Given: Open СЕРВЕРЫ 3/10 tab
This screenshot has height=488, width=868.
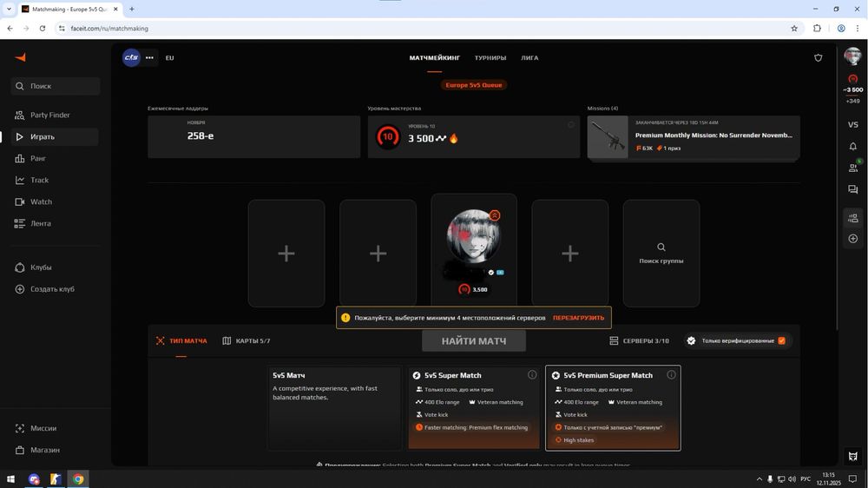Looking at the screenshot, I should pos(639,340).
